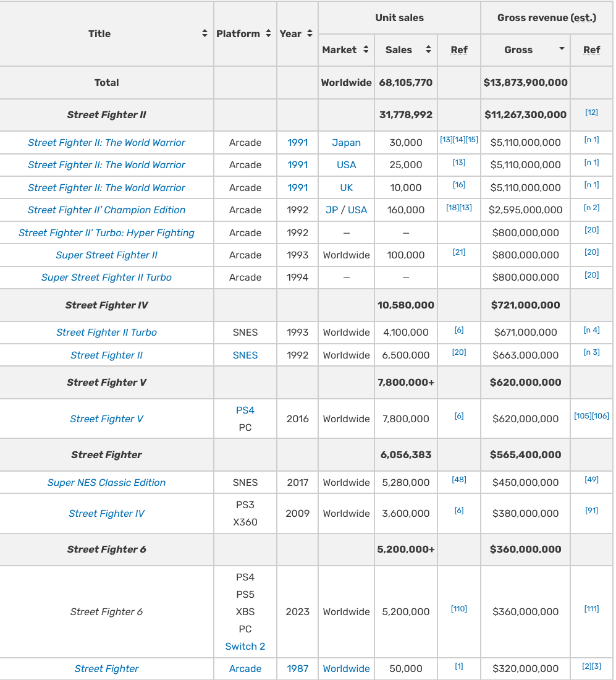
Task: Open Street Fighter II Turbo SNES link
Action: (106, 333)
